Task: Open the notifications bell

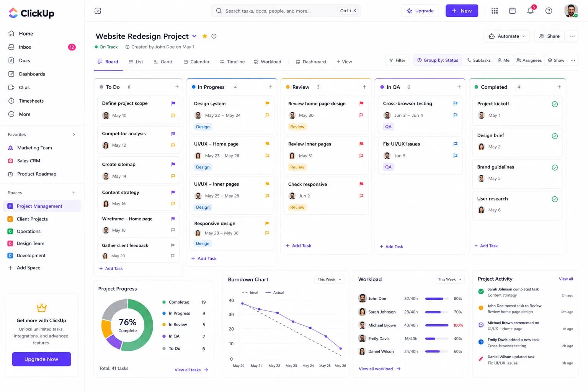Action: pos(531,11)
